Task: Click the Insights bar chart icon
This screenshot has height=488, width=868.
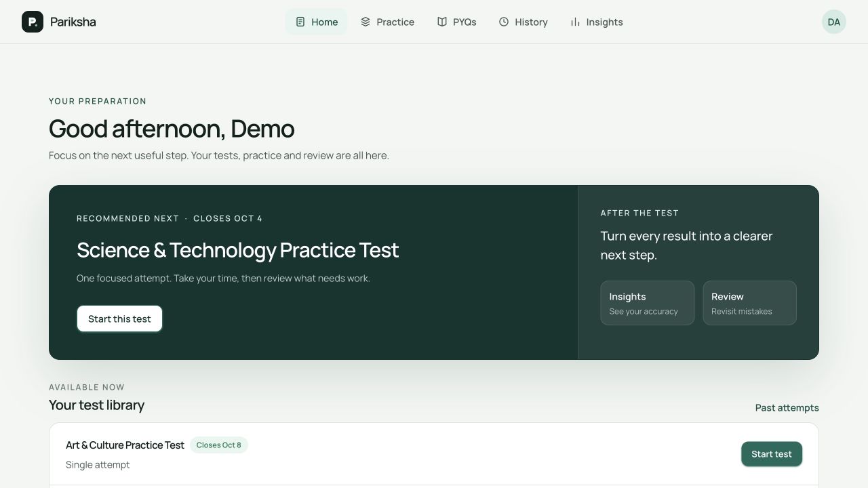Action: pos(575,22)
